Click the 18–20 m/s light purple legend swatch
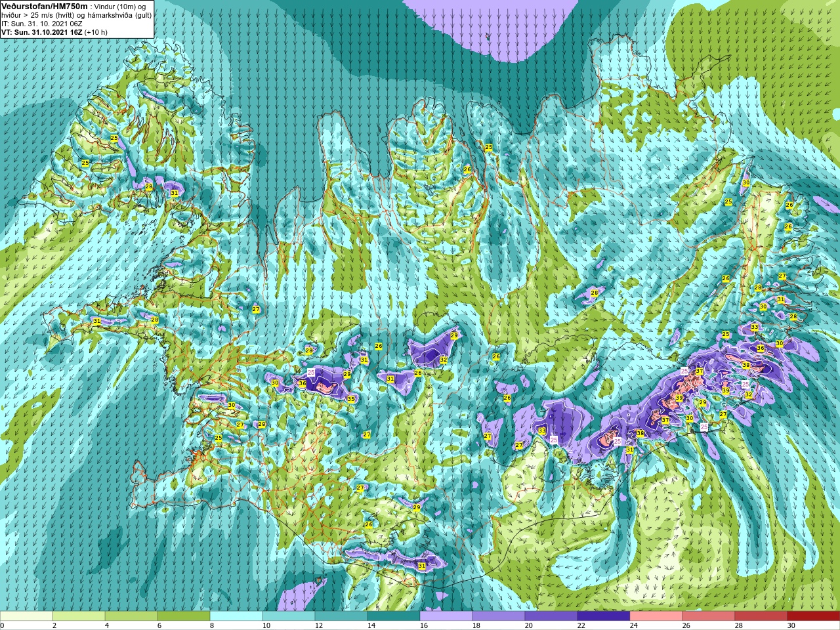Image resolution: width=840 pixels, height=630 pixels. coord(499,616)
